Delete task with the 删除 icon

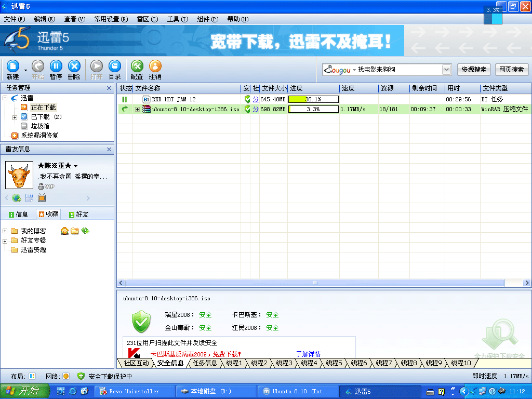pyautogui.click(x=74, y=70)
